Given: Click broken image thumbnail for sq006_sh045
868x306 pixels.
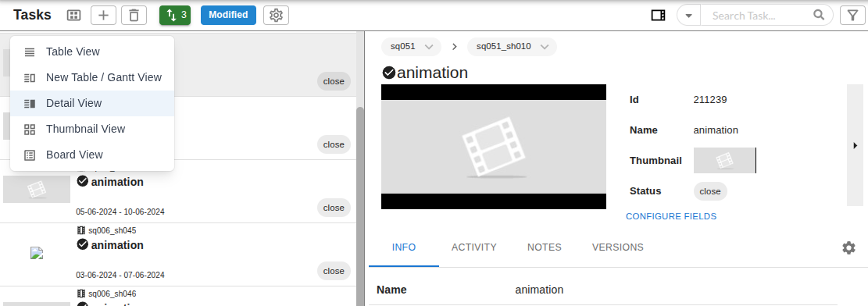Looking at the screenshot, I should click(37, 253).
